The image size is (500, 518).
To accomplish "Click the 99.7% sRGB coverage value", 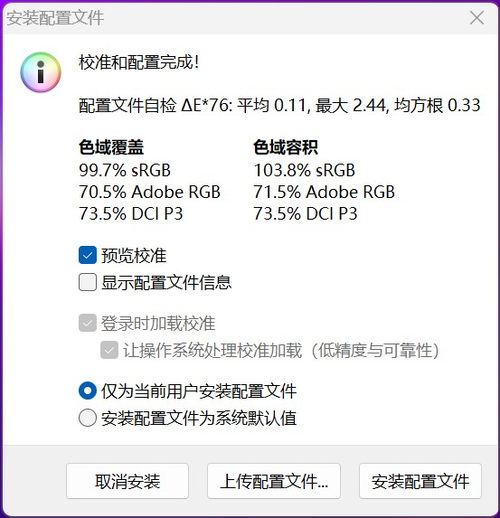I will [x=125, y=170].
